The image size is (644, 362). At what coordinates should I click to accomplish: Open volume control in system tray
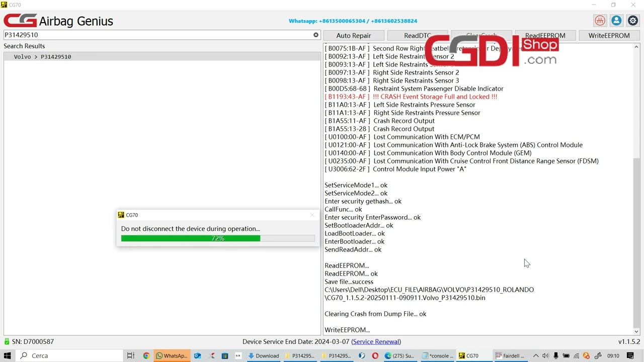pos(545,356)
